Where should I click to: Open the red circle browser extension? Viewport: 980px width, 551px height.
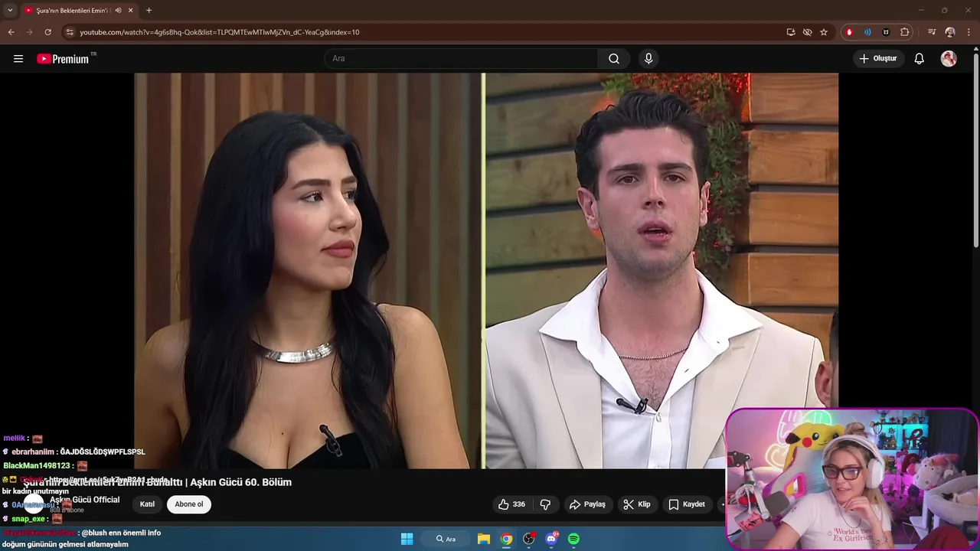(x=849, y=32)
